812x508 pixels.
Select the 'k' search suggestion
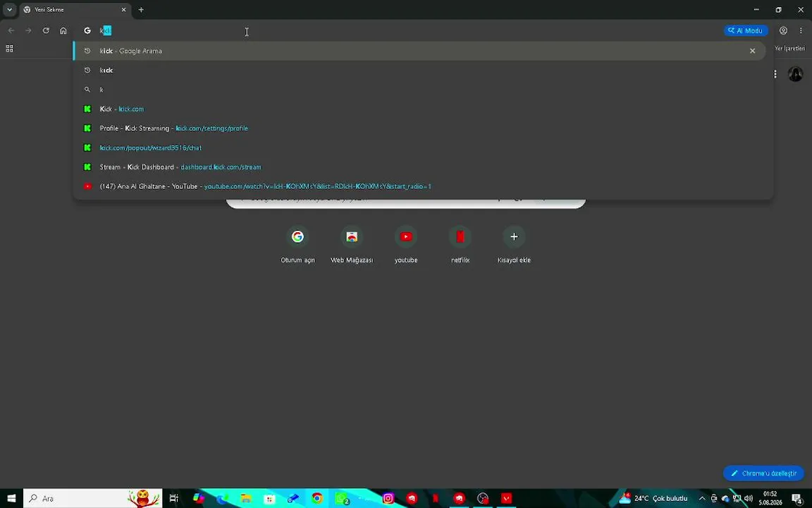click(x=419, y=90)
